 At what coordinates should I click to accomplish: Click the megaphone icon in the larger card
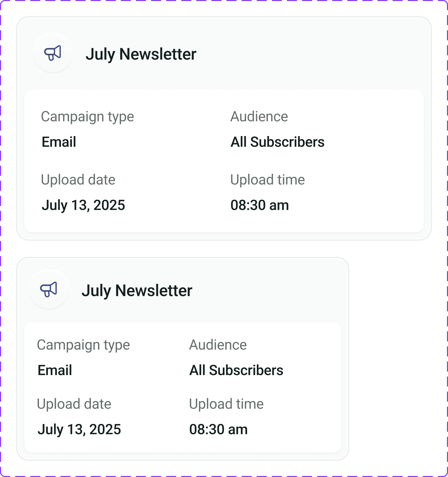pos(53,53)
